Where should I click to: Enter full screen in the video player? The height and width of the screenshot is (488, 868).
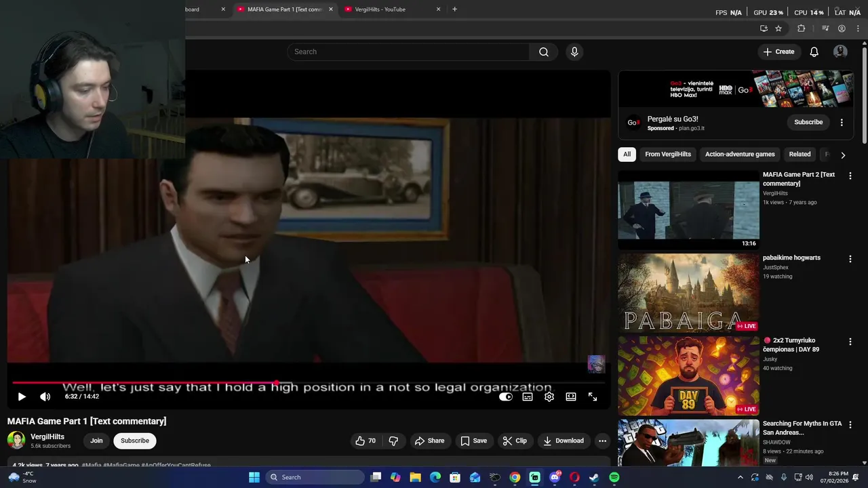click(593, 396)
